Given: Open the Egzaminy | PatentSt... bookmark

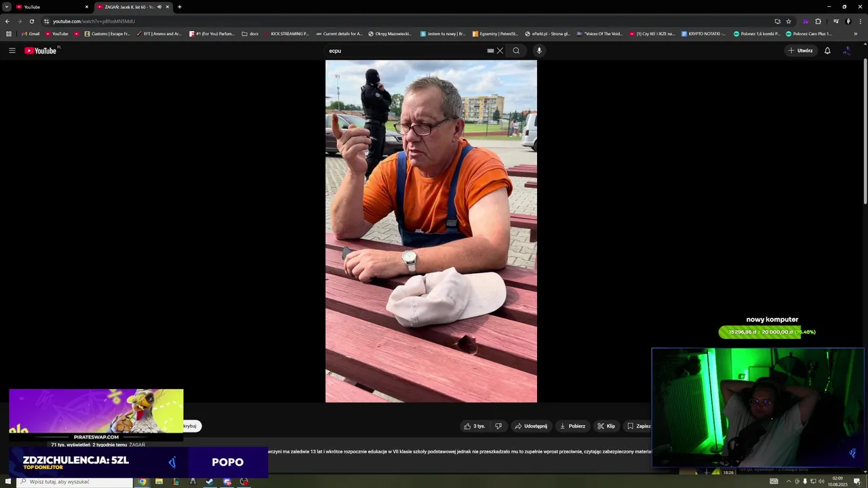Looking at the screenshot, I should [495, 34].
